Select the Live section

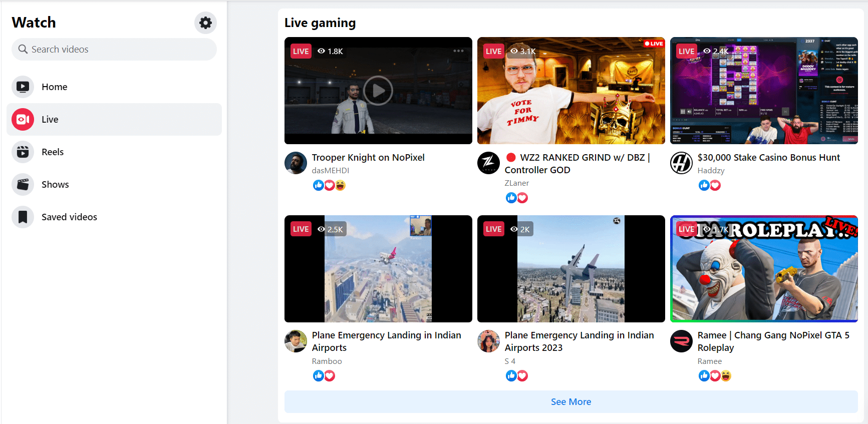coord(114,119)
